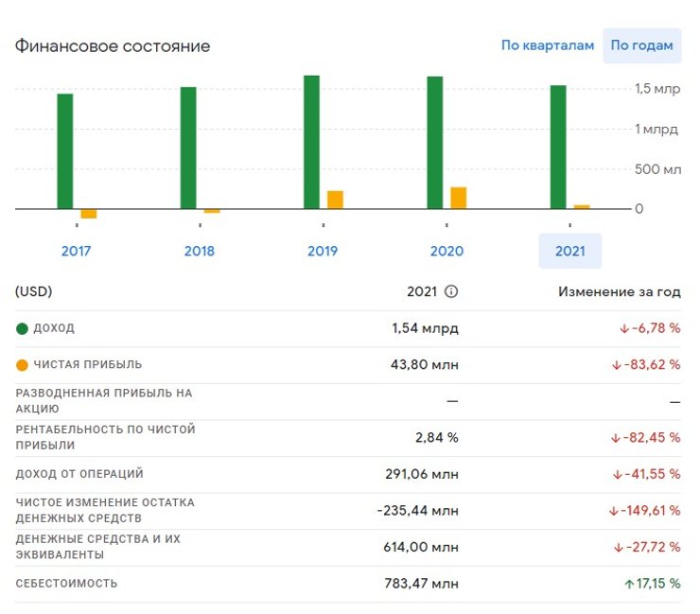Viewport: 700px width, 614px height.
Task: Choose year 2019 below the chart
Action: coord(323,251)
